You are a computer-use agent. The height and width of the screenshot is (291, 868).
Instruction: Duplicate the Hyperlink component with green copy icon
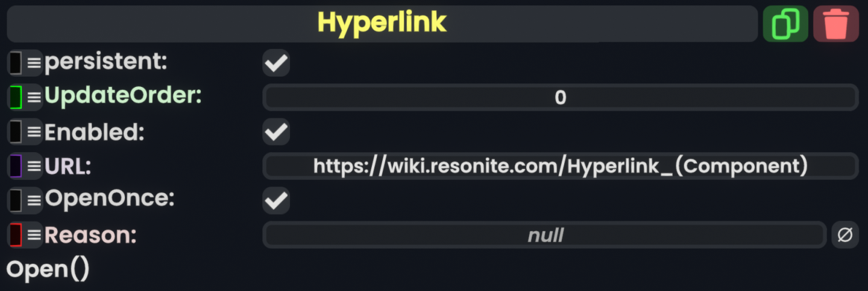point(785,24)
